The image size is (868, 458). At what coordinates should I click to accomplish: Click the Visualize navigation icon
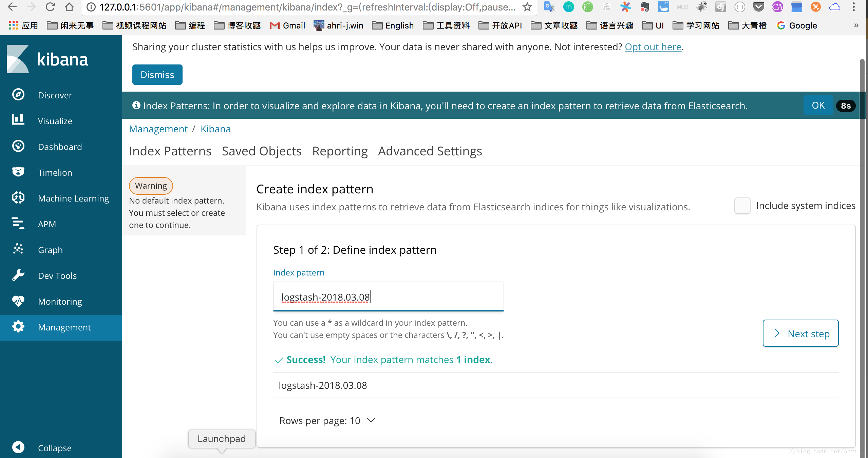tap(18, 120)
